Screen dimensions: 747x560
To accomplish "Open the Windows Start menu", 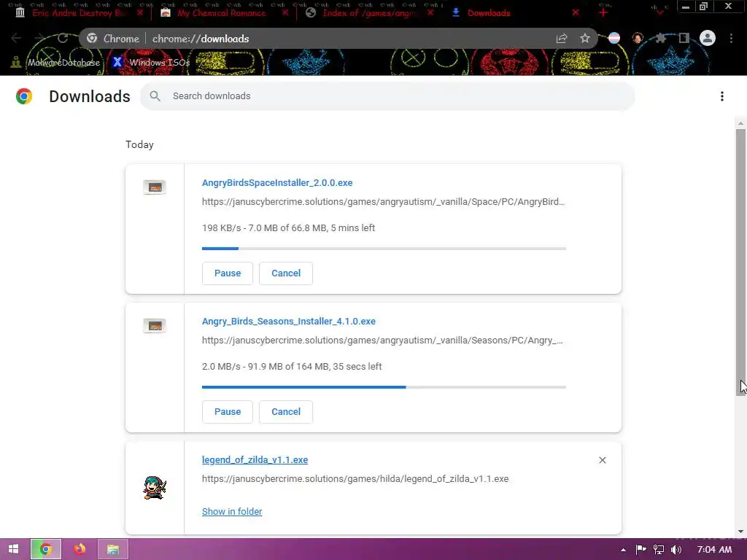I will [x=13, y=549].
